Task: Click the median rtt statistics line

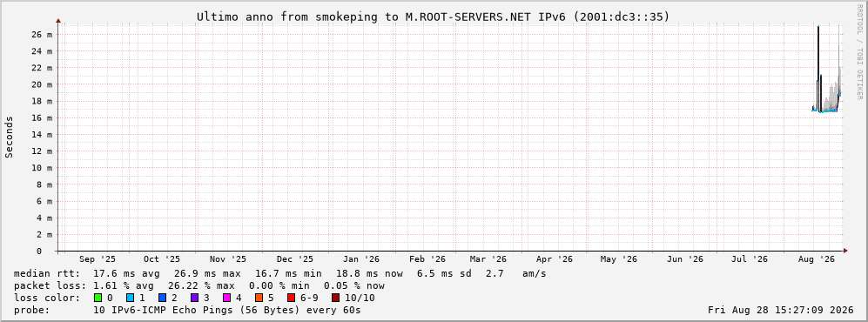Action: [279, 273]
